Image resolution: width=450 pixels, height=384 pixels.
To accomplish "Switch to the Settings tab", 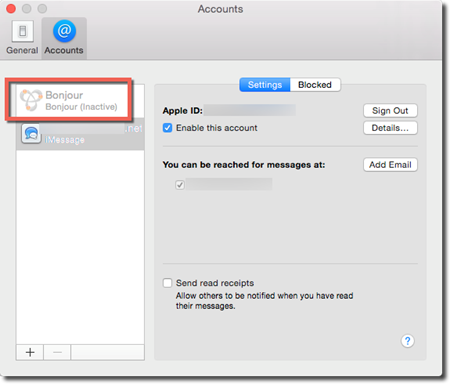I will pyautogui.click(x=265, y=85).
